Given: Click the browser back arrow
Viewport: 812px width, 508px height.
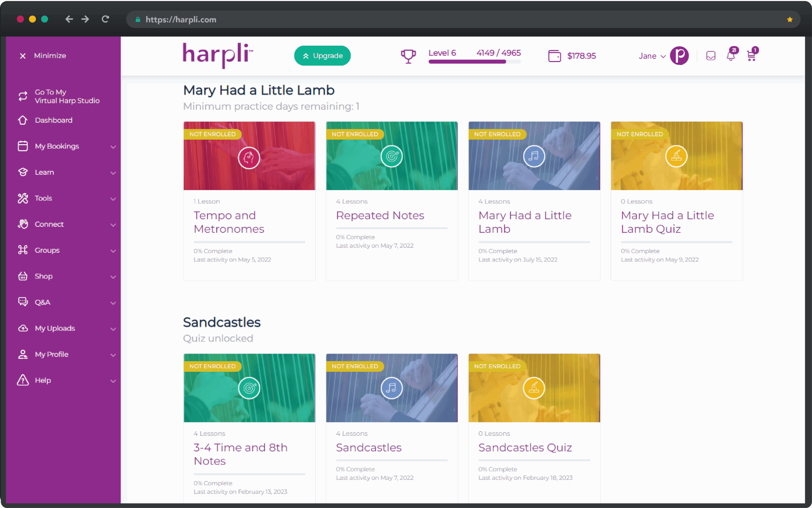Looking at the screenshot, I should point(69,19).
